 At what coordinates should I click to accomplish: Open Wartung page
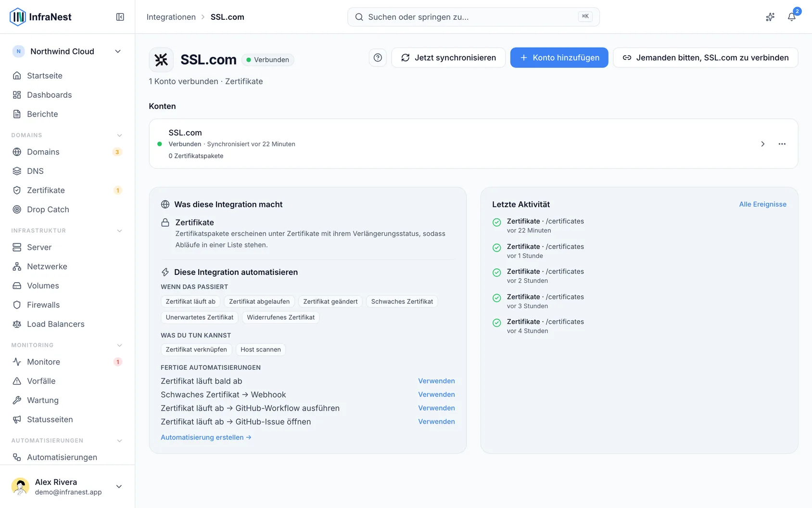[67, 400]
